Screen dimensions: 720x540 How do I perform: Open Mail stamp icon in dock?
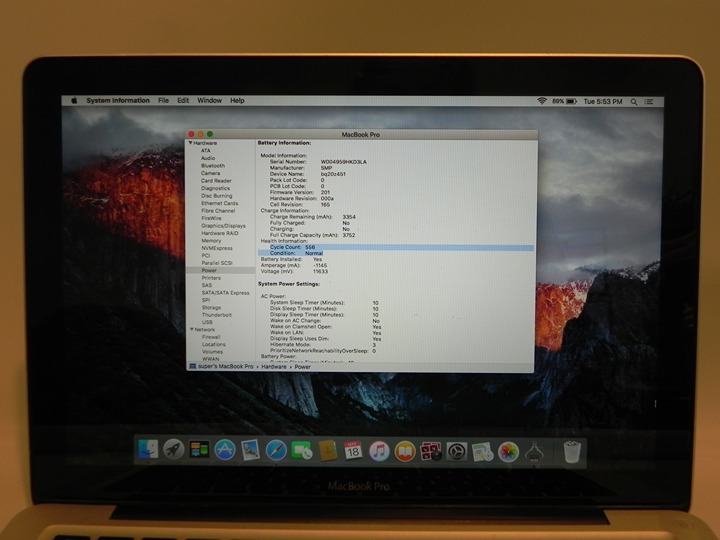point(250,450)
